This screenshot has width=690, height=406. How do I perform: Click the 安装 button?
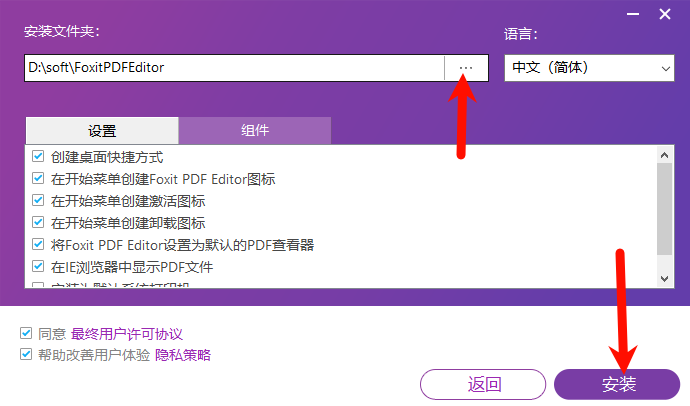[617, 384]
